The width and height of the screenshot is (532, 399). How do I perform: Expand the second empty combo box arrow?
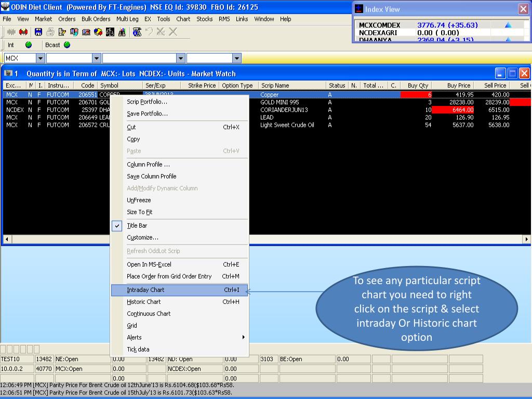tap(96, 58)
